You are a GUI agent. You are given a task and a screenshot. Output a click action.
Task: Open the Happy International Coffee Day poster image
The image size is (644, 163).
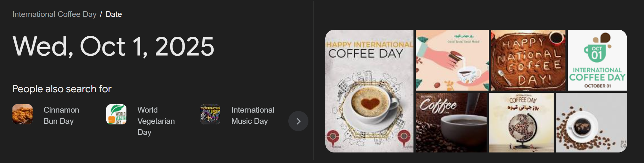369,91
